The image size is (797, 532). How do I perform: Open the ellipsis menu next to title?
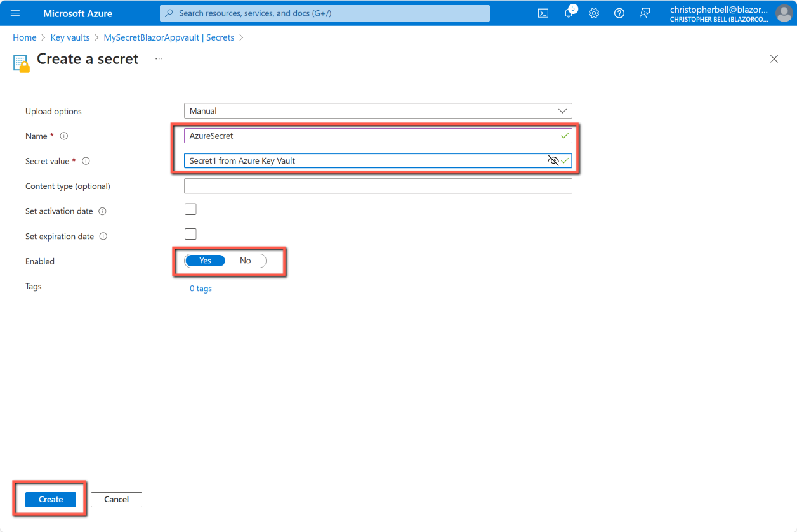click(159, 59)
